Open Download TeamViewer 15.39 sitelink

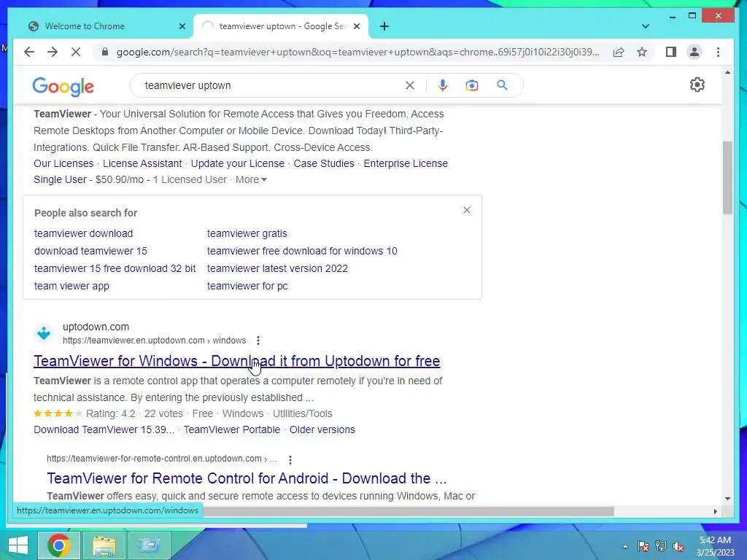point(104,429)
